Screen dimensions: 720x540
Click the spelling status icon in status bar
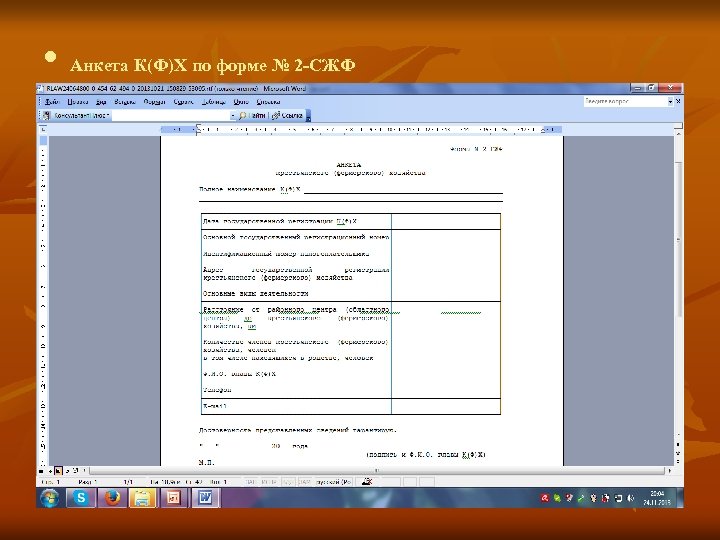pyautogui.click(x=366, y=482)
